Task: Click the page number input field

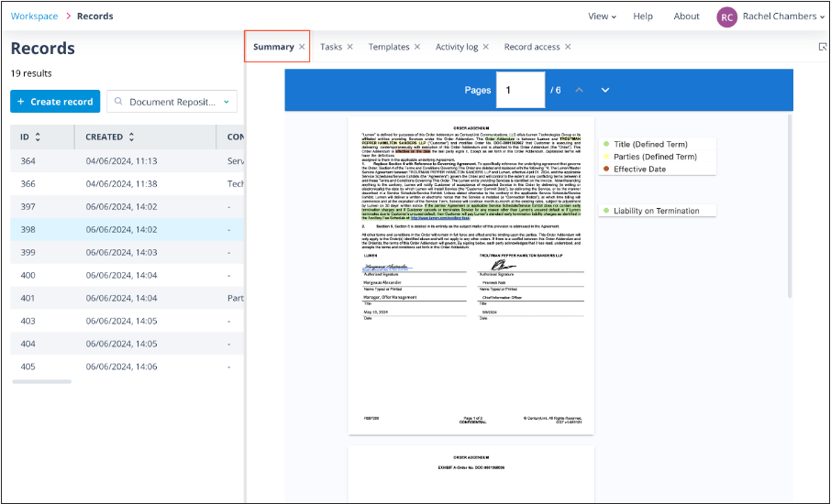Action: click(520, 90)
